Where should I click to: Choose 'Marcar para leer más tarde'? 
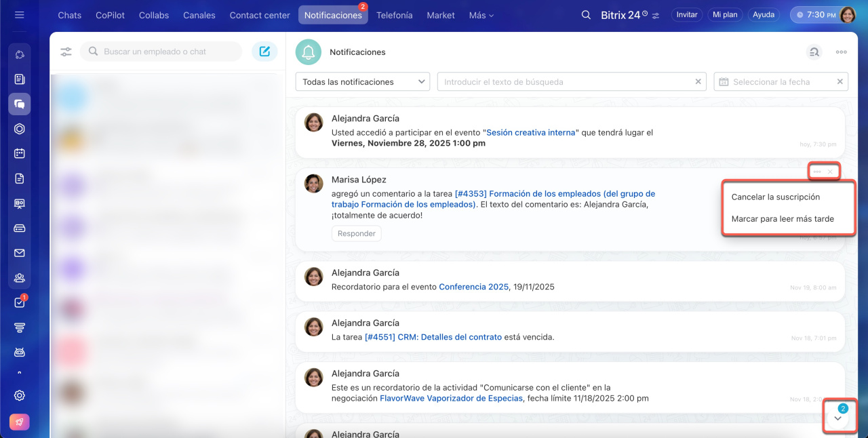783,219
